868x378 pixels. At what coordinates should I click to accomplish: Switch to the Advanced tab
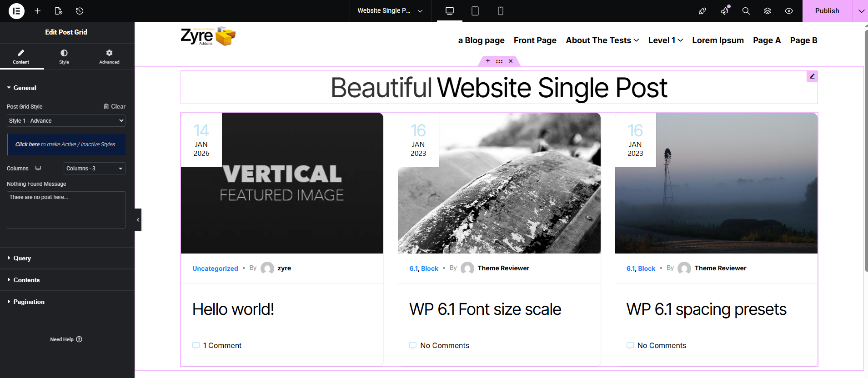pos(109,57)
